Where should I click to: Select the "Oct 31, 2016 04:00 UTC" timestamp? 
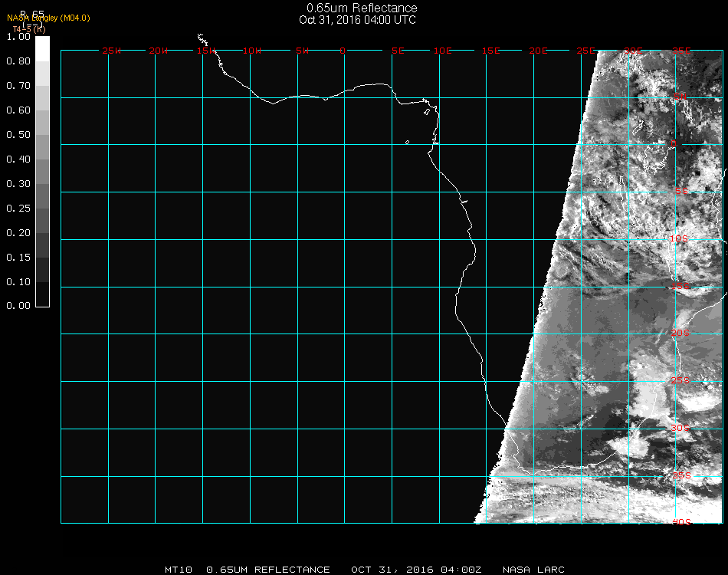pyautogui.click(x=358, y=20)
